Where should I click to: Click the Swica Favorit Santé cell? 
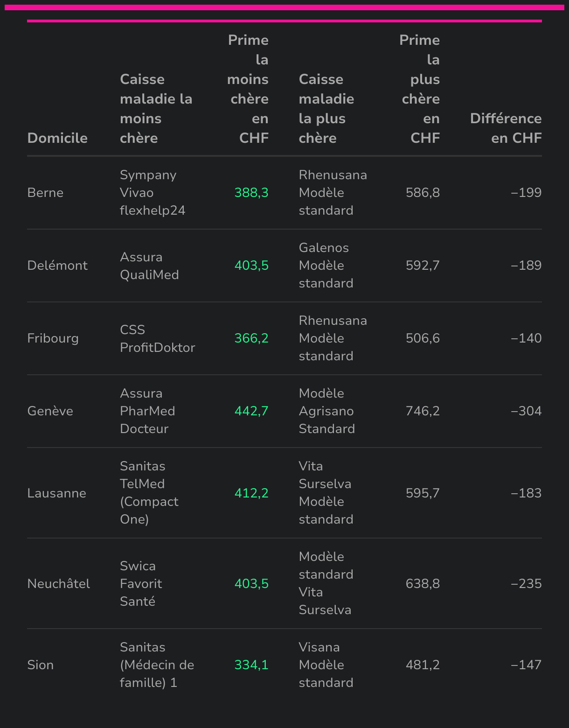(x=140, y=584)
